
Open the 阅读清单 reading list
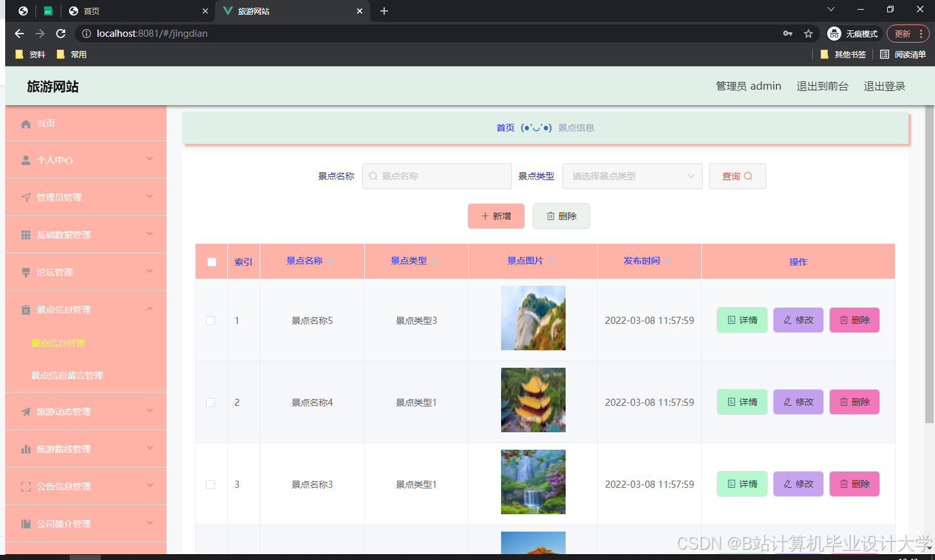(903, 55)
